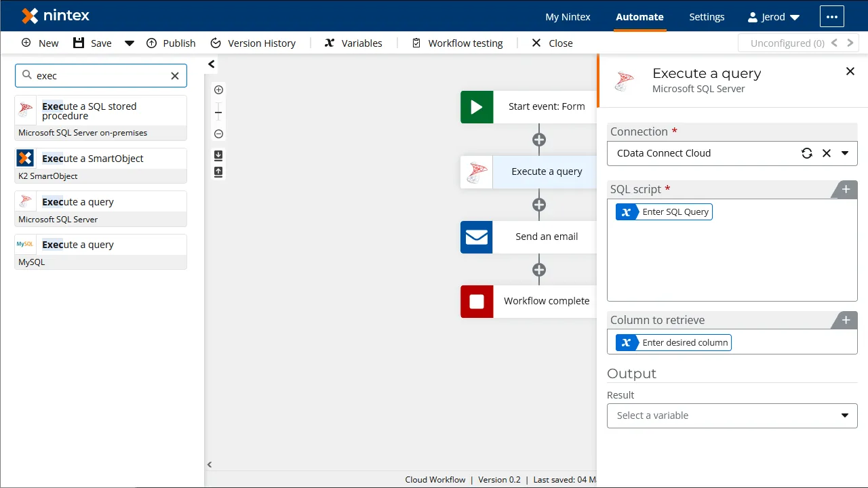Add a plus connector below Execute a query
The height and width of the screenshot is (488, 868).
(x=539, y=205)
